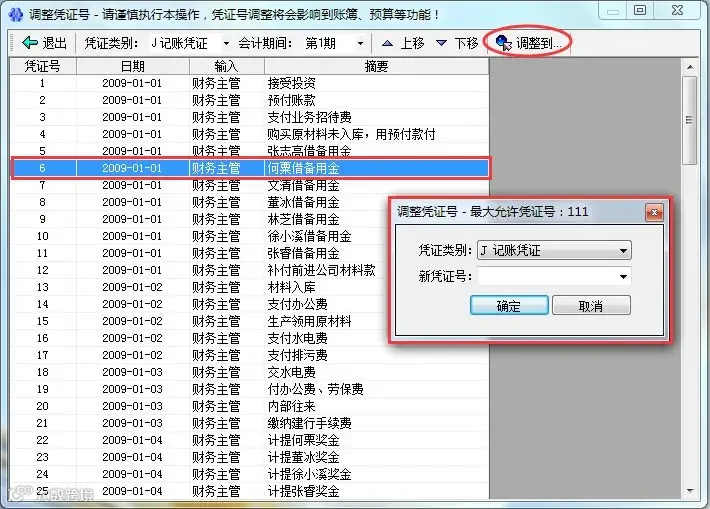The image size is (710, 509).
Task: Click the 取消 button in dialog
Action: [591, 306]
